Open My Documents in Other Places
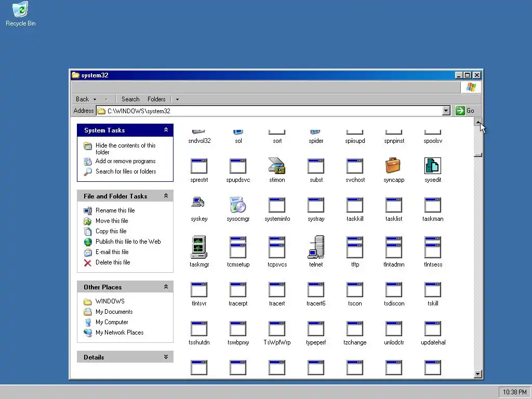Viewport: 532px width, 399px height. (114, 312)
